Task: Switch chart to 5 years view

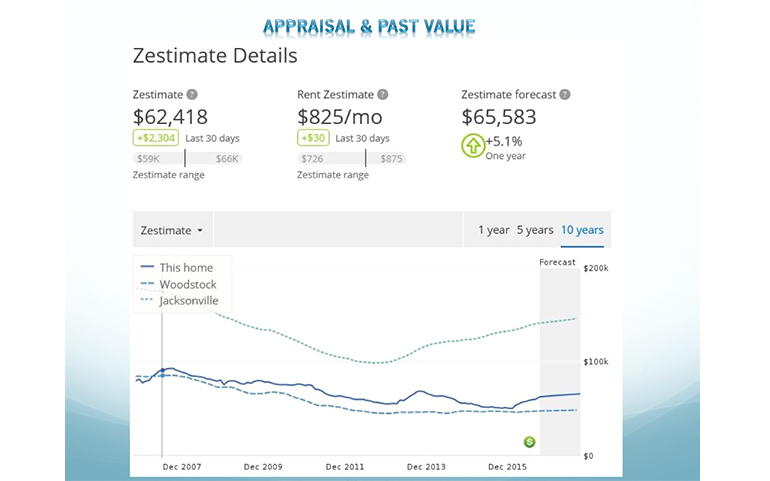Action: point(535,230)
